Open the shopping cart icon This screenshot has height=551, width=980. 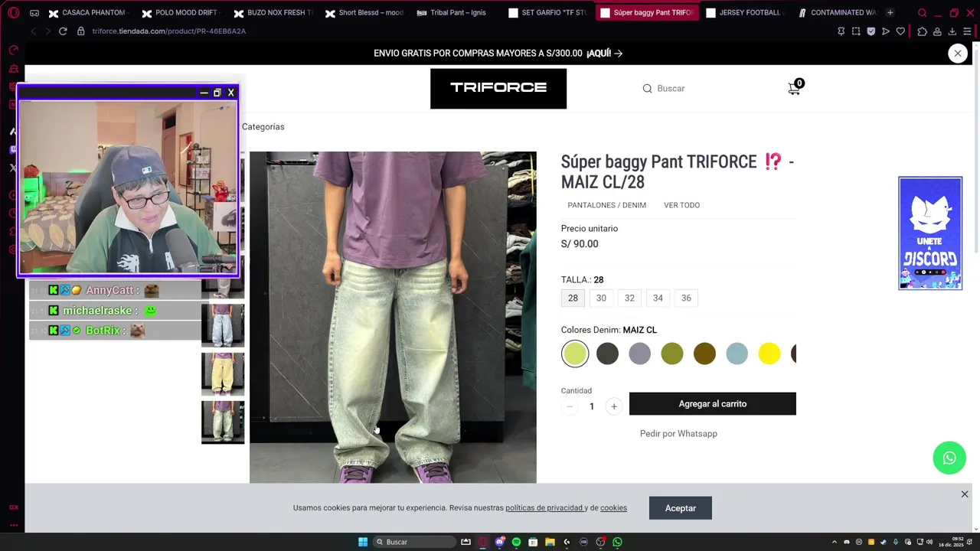(x=795, y=88)
